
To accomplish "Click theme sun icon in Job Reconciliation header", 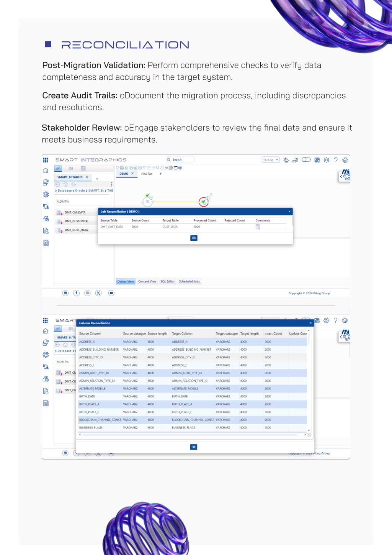I will click(x=286, y=160).
